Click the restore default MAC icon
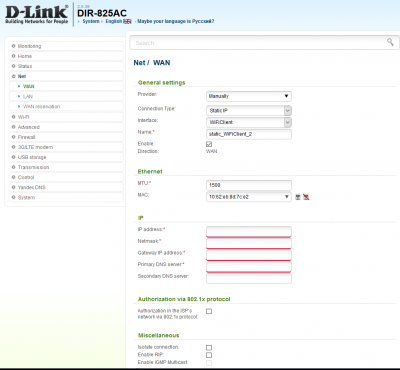 pos(306,197)
